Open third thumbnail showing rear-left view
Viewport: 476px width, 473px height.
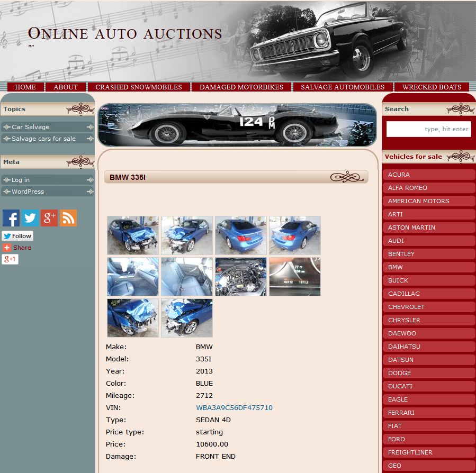(x=241, y=235)
